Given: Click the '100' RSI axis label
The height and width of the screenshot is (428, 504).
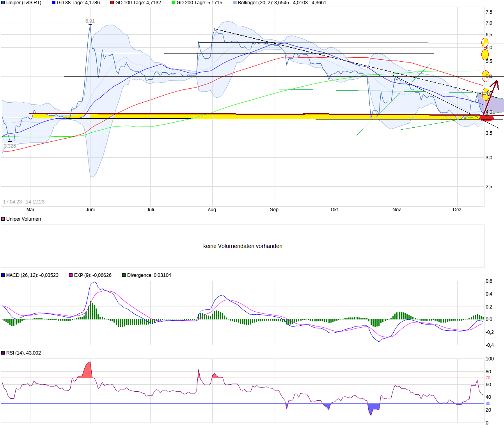Looking at the screenshot, I should (x=490, y=359).
